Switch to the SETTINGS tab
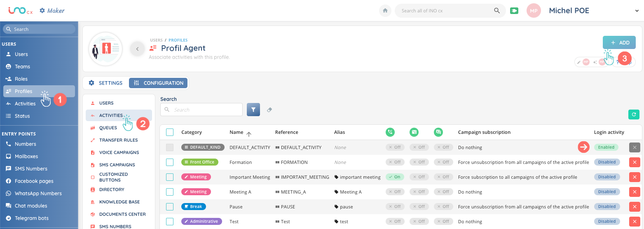 106,83
